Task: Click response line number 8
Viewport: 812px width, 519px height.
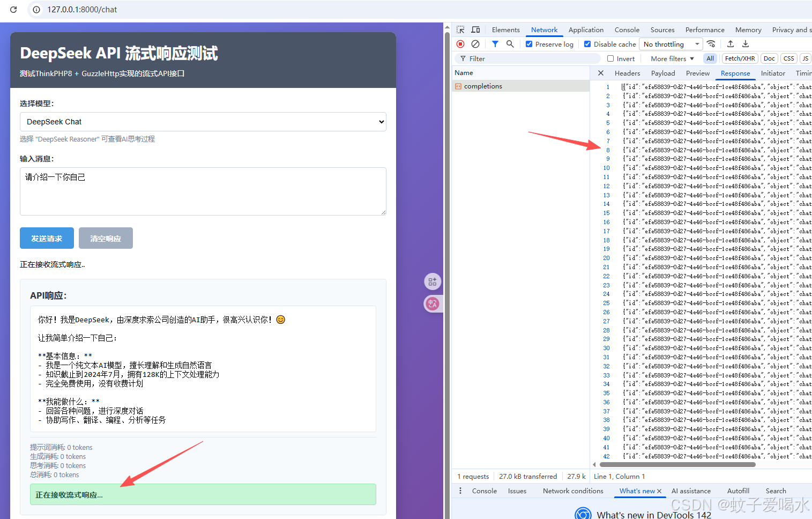Action: (608, 150)
